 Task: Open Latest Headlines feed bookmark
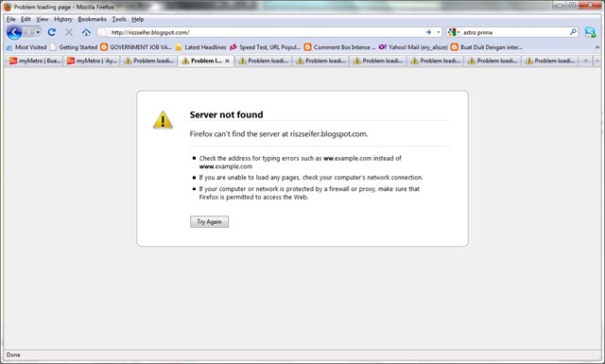(200, 47)
